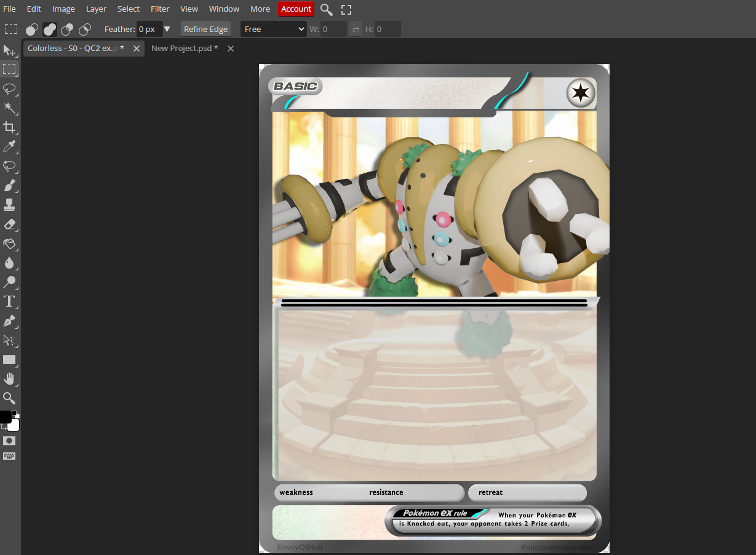This screenshot has height=555, width=756.
Task: Open the Image menu
Action: pos(63,9)
